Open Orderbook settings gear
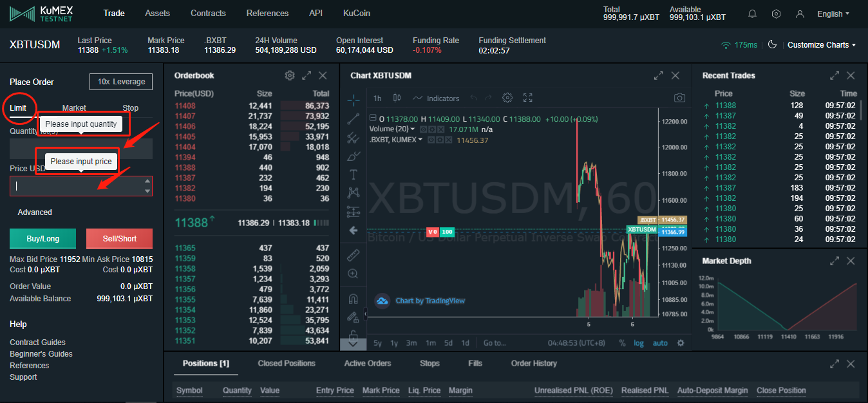 coord(290,75)
